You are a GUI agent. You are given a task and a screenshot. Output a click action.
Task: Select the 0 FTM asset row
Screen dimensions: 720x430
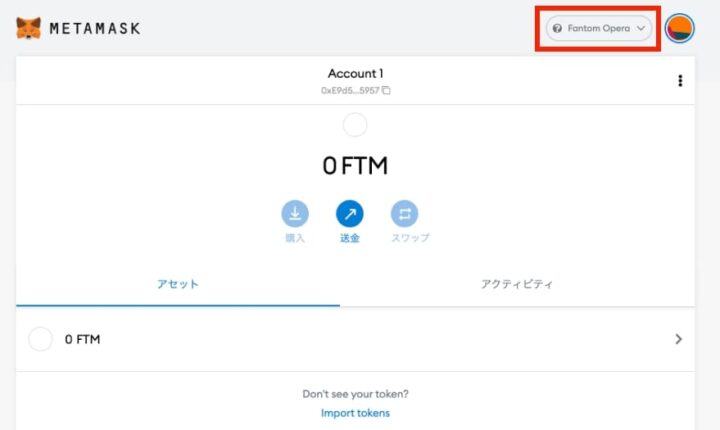pos(355,339)
